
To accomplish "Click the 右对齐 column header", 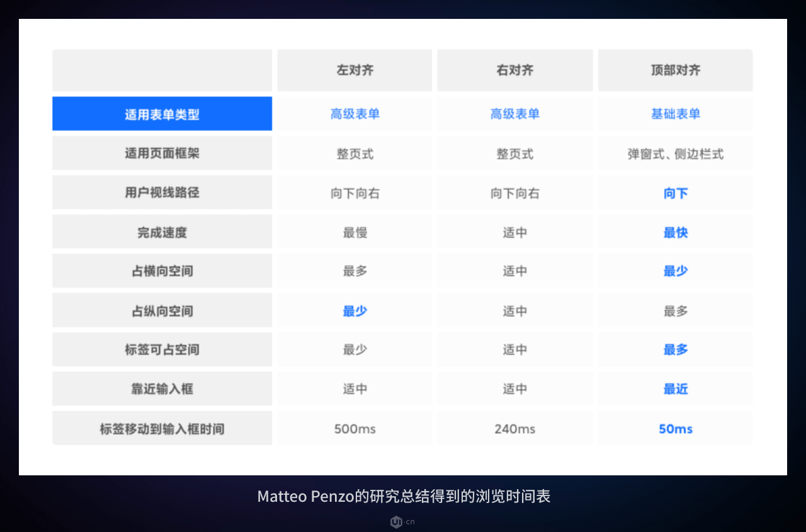I will [515, 71].
